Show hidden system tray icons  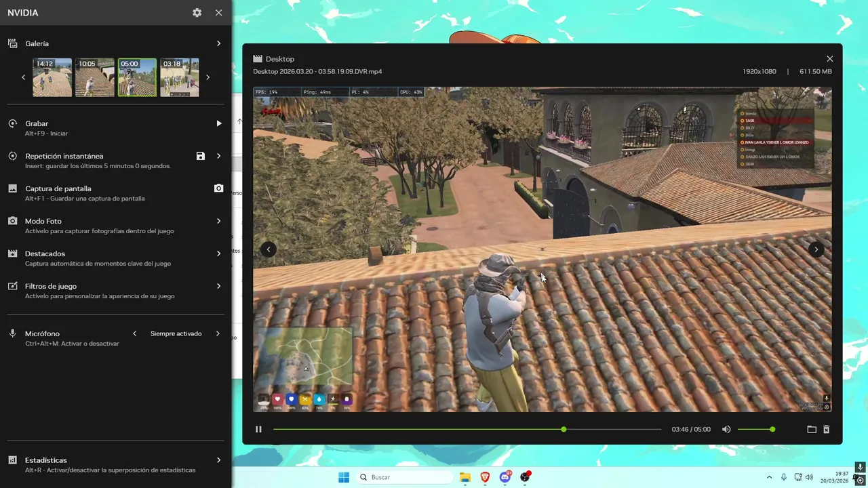(x=769, y=477)
